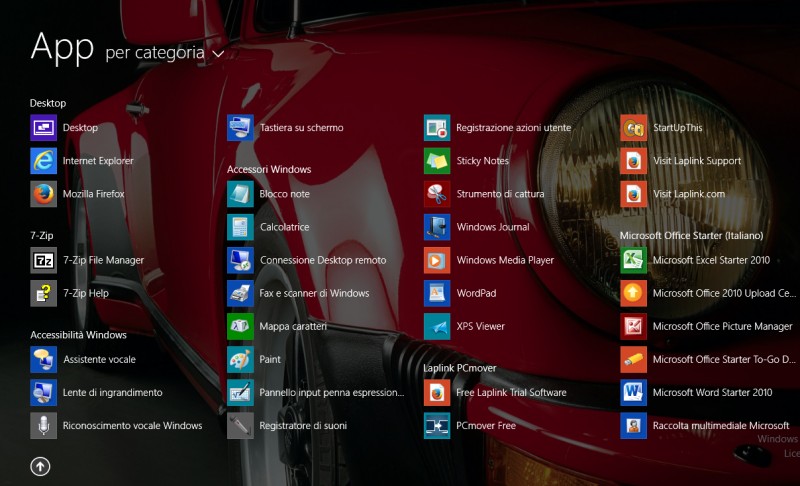Click the 'Accessibilità Windows' category header
Image resolution: width=800 pixels, height=486 pixels.
tap(78, 335)
